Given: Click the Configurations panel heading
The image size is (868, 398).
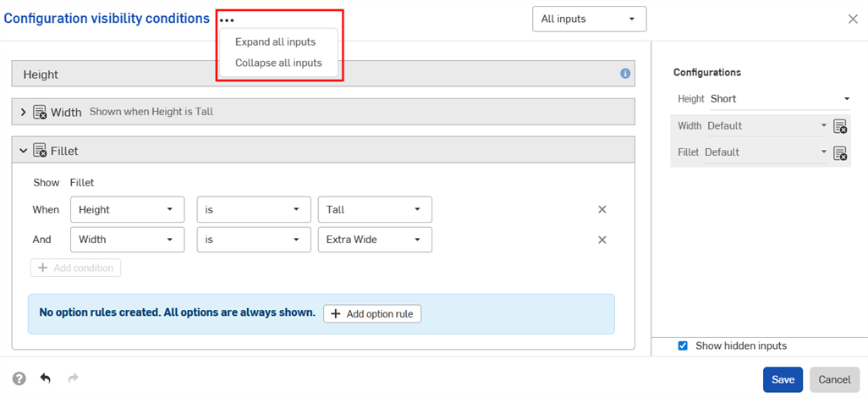Looking at the screenshot, I should (707, 73).
